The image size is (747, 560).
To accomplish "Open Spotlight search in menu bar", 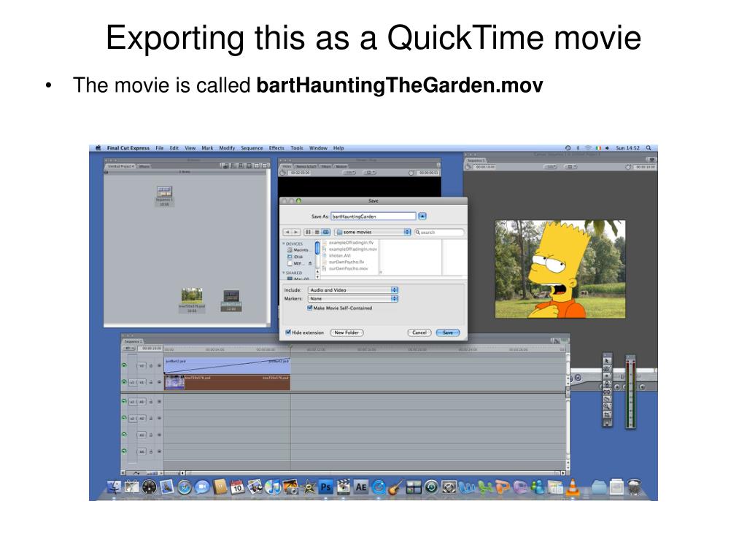I will point(649,148).
